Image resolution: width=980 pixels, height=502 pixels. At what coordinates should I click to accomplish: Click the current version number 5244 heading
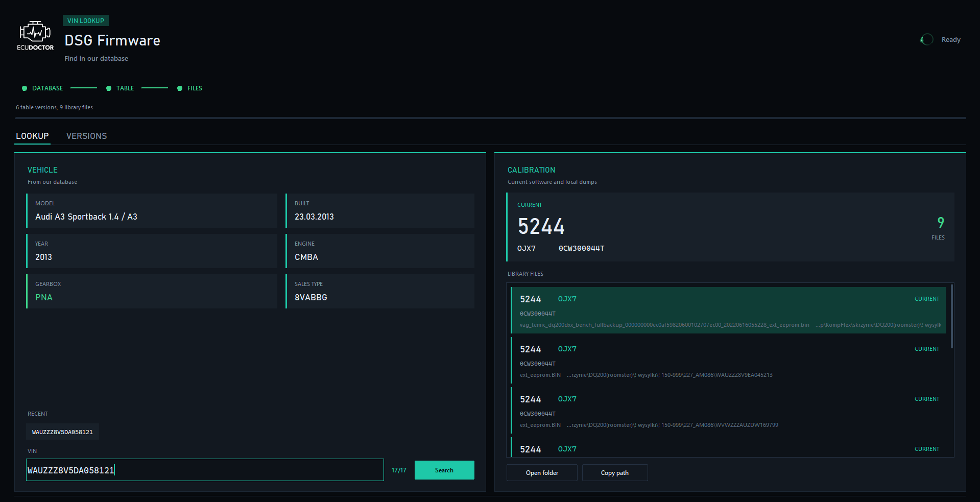tap(541, 226)
